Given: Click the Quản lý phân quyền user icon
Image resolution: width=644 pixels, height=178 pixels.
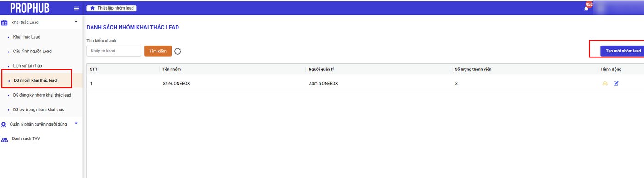Looking at the screenshot, I should point(4,125).
